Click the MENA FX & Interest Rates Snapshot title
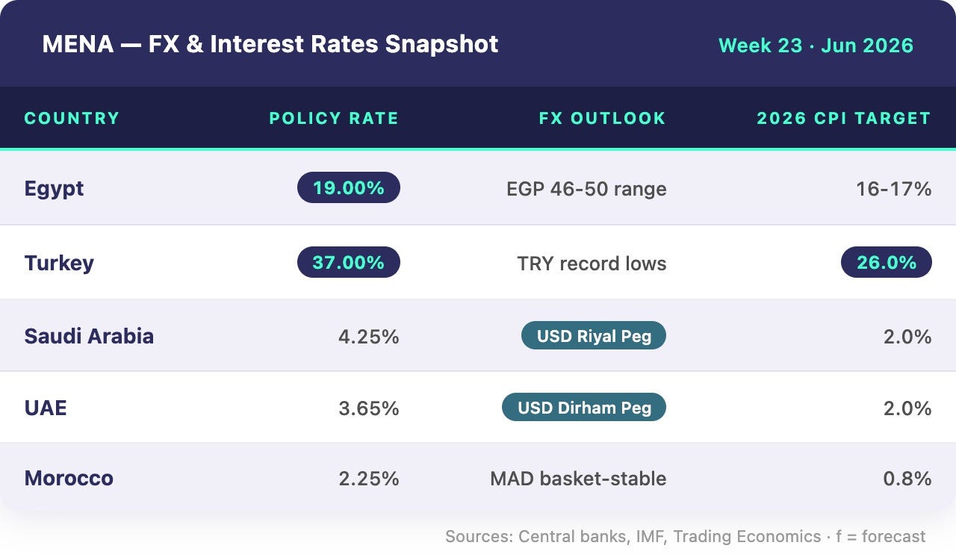The image size is (956, 560). click(x=270, y=44)
